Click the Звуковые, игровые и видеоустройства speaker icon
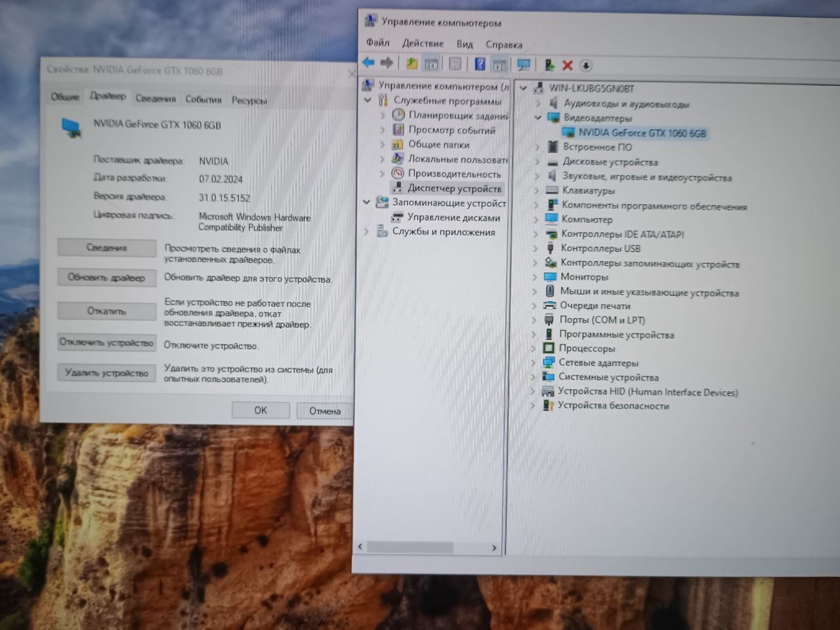The height and width of the screenshot is (630, 840). 553,176
